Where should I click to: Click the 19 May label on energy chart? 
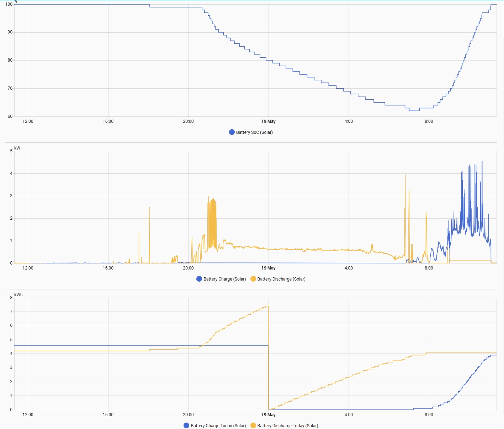268,415
